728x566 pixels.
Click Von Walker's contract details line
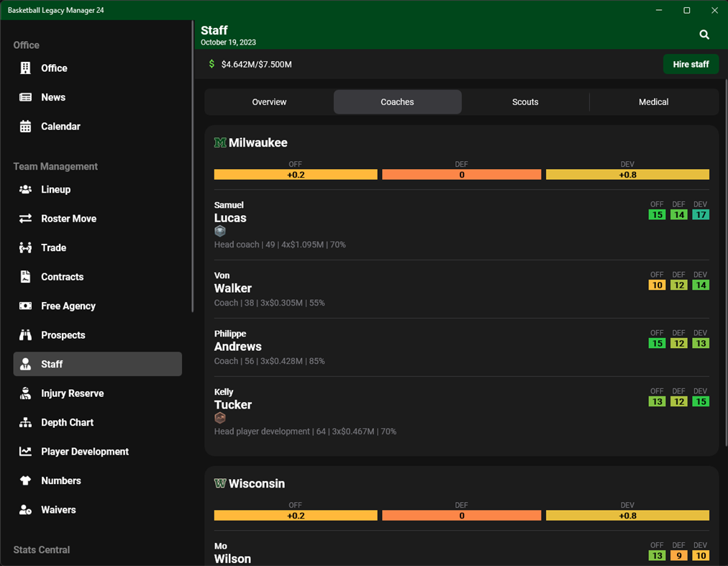click(269, 303)
